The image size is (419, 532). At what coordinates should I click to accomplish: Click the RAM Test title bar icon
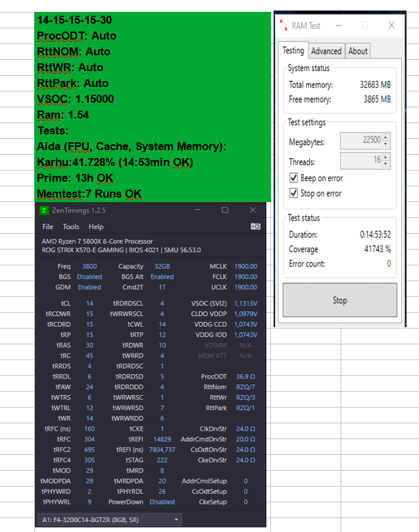click(283, 26)
